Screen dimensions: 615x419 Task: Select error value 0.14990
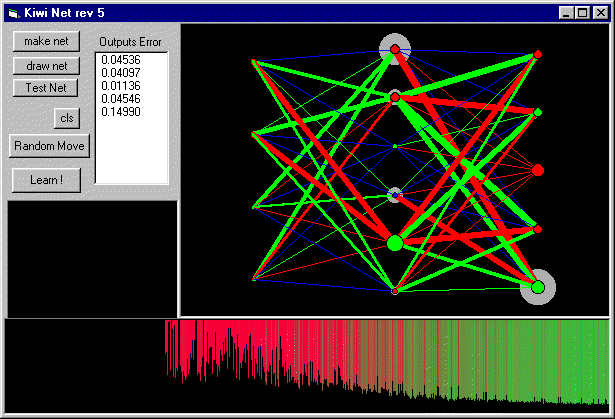coord(121,111)
